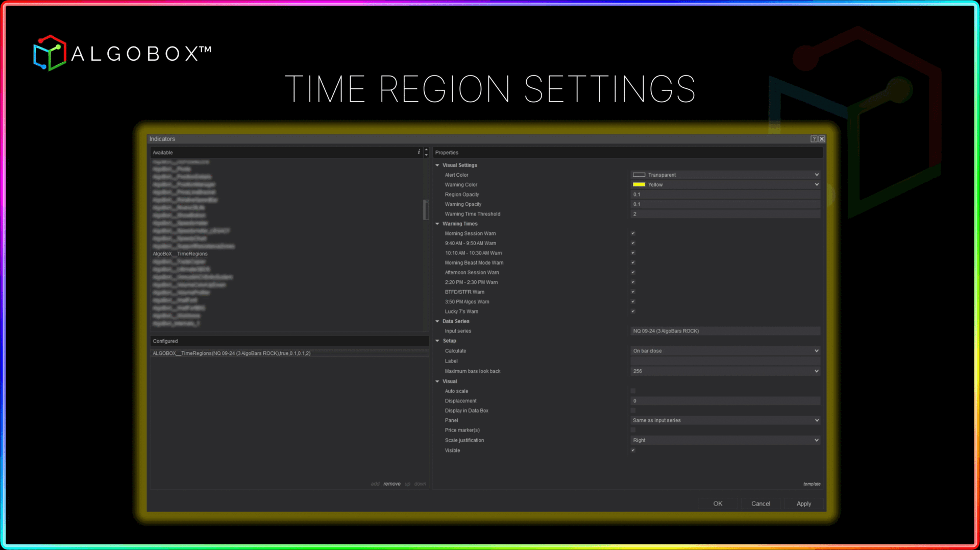Click the Alert Color transparent swatch
Image resolution: width=980 pixels, height=550 pixels.
639,175
